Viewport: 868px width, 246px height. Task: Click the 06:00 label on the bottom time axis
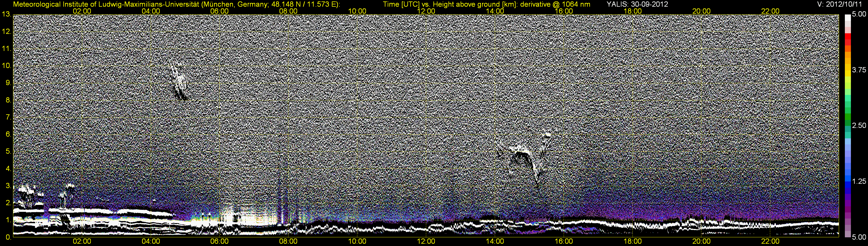(x=219, y=241)
